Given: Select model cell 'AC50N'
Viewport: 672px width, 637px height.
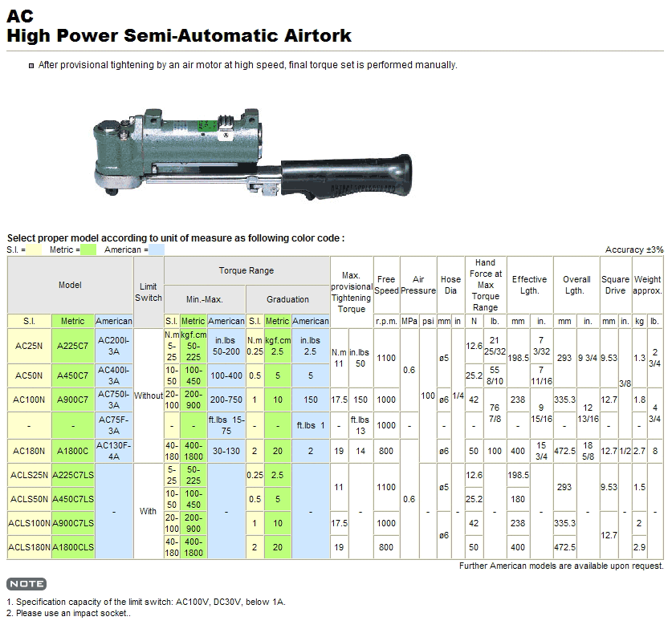Looking at the screenshot, I should (x=29, y=375).
